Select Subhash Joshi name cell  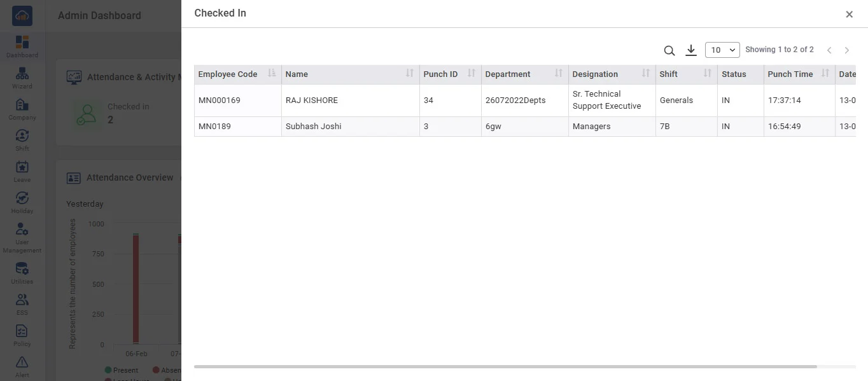tap(313, 127)
